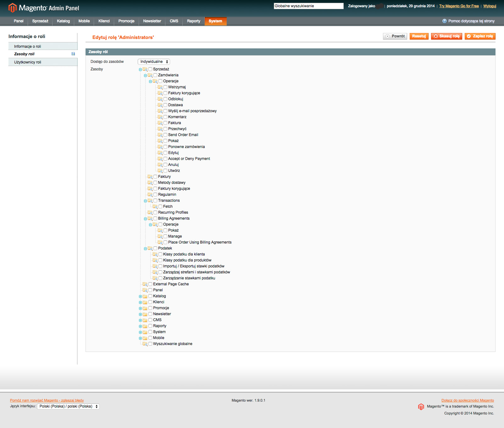Open the Raporty menu in navigation bar
The height and width of the screenshot is (428, 504).
click(x=194, y=21)
